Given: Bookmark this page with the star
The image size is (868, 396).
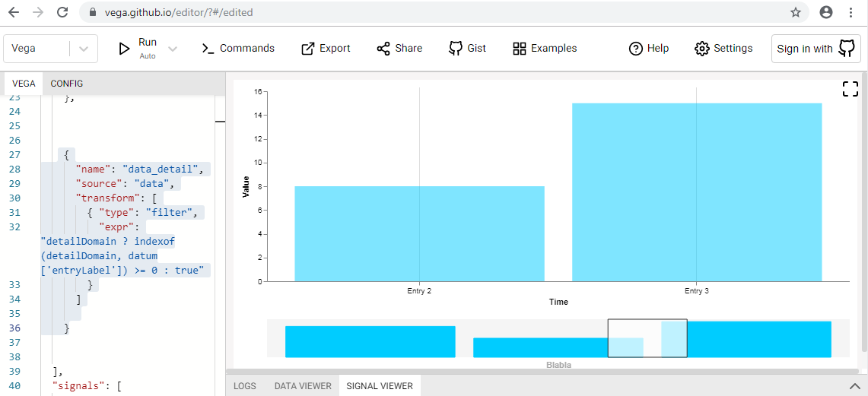Looking at the screenshot, I should tap(796, 12).
